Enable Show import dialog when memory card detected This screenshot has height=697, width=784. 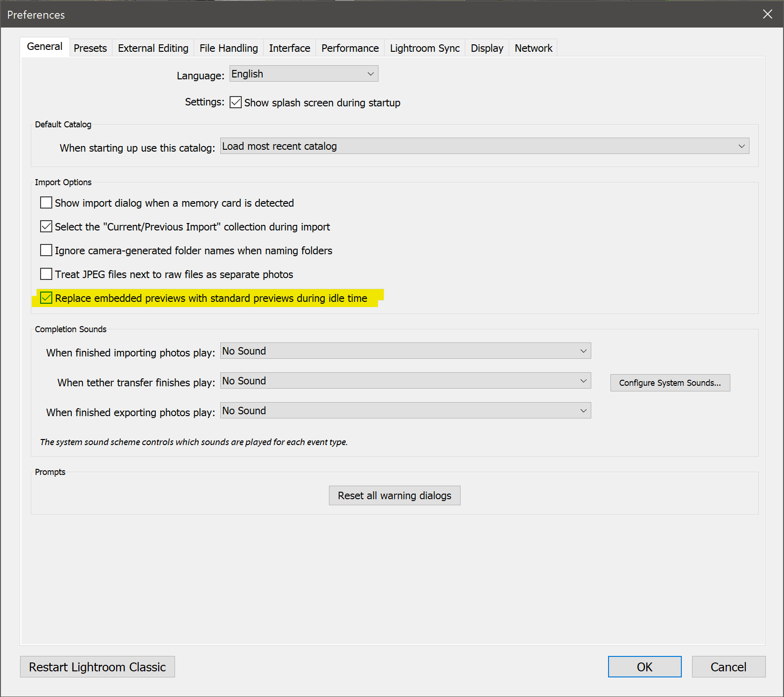pos(46,202)
